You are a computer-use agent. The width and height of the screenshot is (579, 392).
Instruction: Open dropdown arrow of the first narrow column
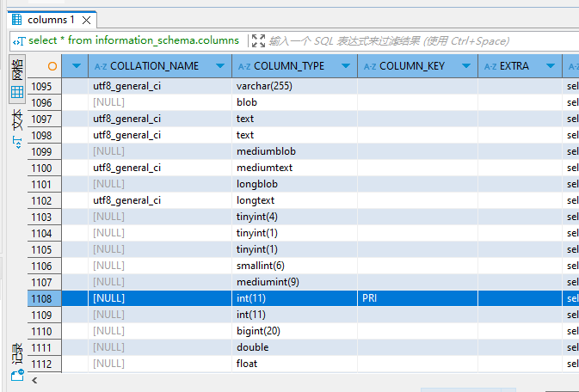77,65
